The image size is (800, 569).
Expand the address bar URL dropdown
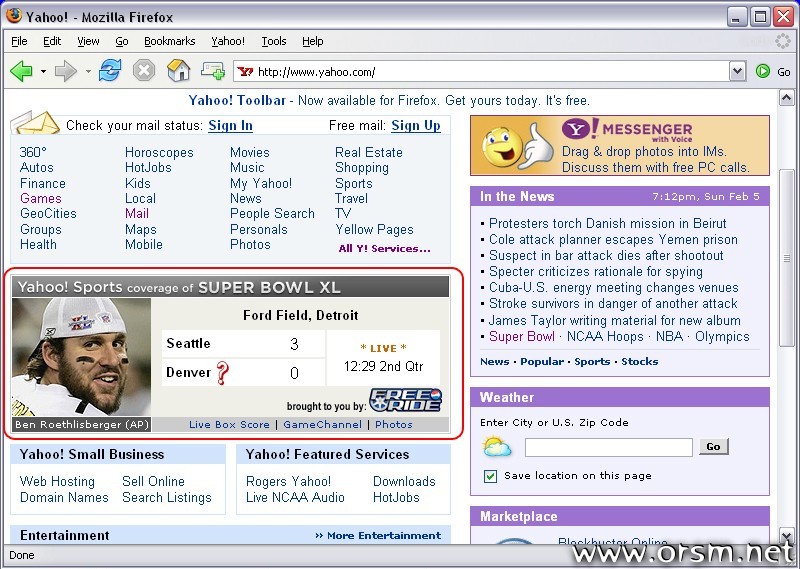(x=737, y=71)
